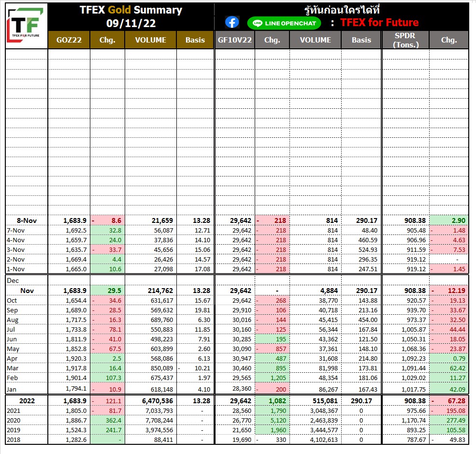
Task: Click the 4-Nov row label
Action: (16, 240)
